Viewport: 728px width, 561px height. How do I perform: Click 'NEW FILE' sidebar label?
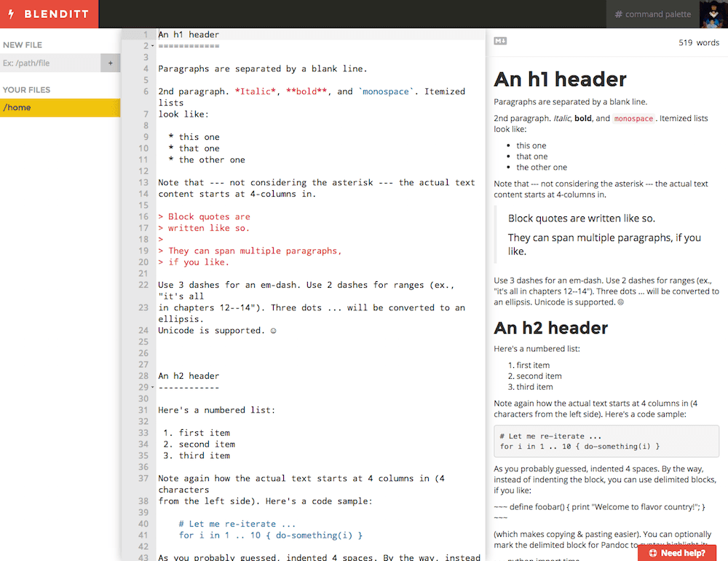pyautogui.click(x=23, y=45)
